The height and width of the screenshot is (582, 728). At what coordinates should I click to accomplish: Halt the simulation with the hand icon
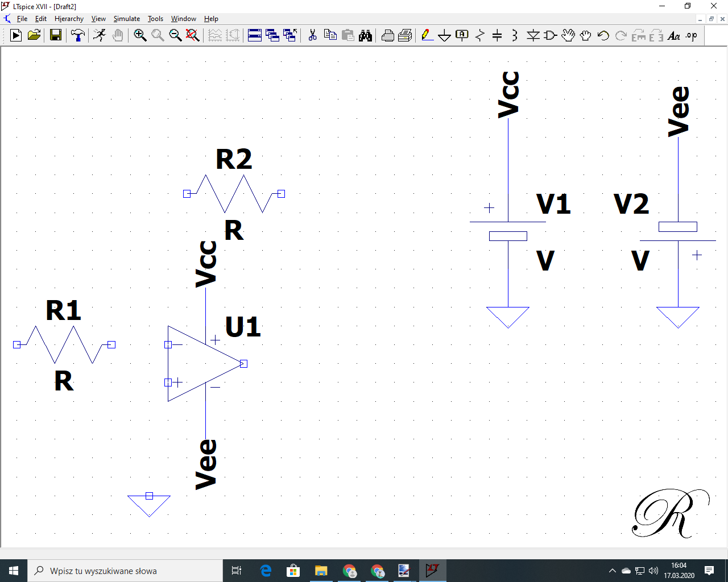[117, 35]
